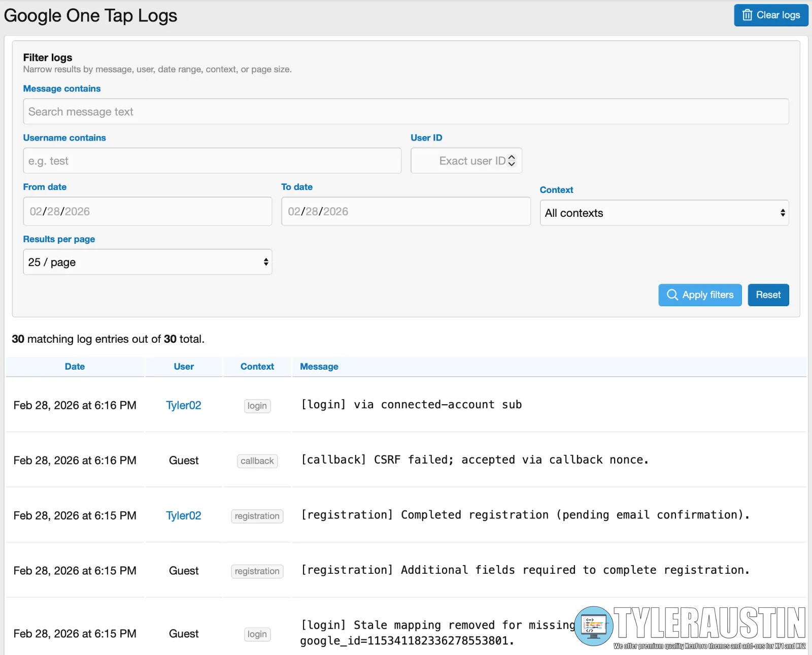Click the Reset button
Viewport: 812px width, 655px height.
768,295
